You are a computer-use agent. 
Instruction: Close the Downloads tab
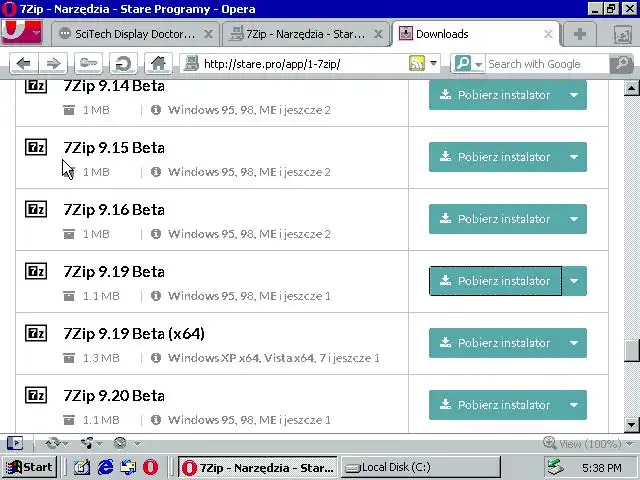[548, 34]
